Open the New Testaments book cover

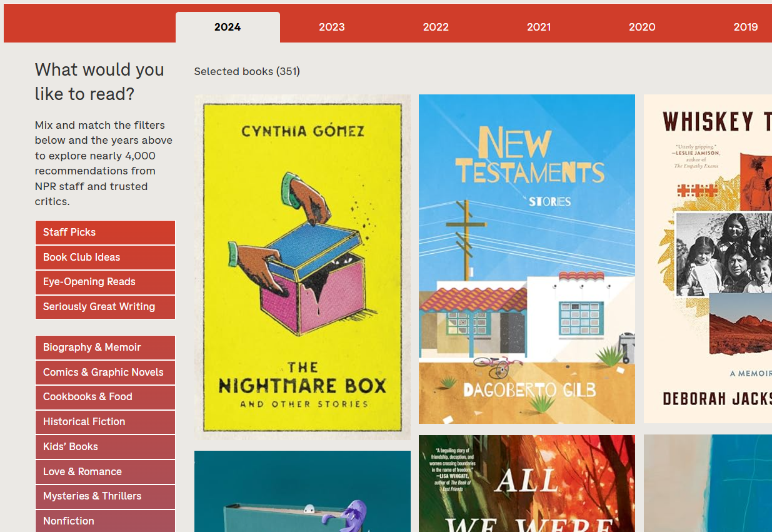tap(527, 259)
